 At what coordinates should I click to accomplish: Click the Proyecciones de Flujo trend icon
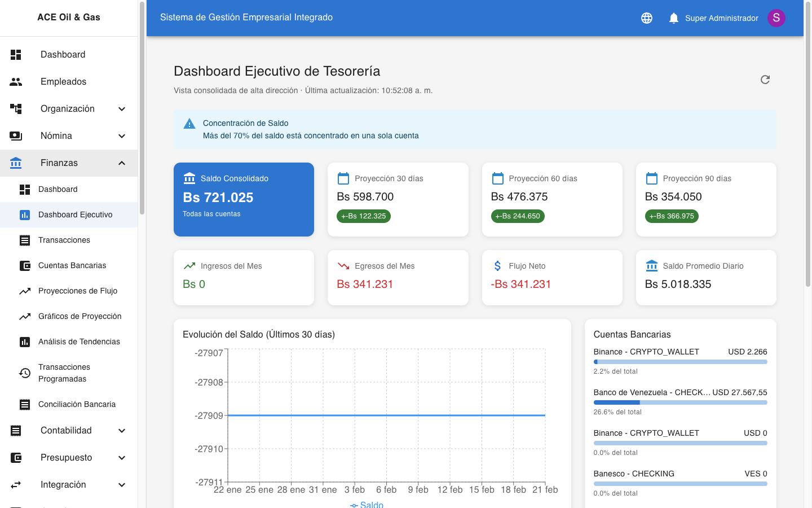point(25,291)
